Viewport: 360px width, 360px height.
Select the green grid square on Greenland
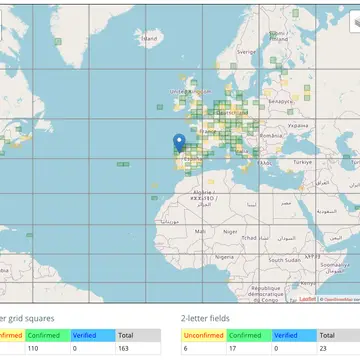pyautogui.click(x=58, y=41)
